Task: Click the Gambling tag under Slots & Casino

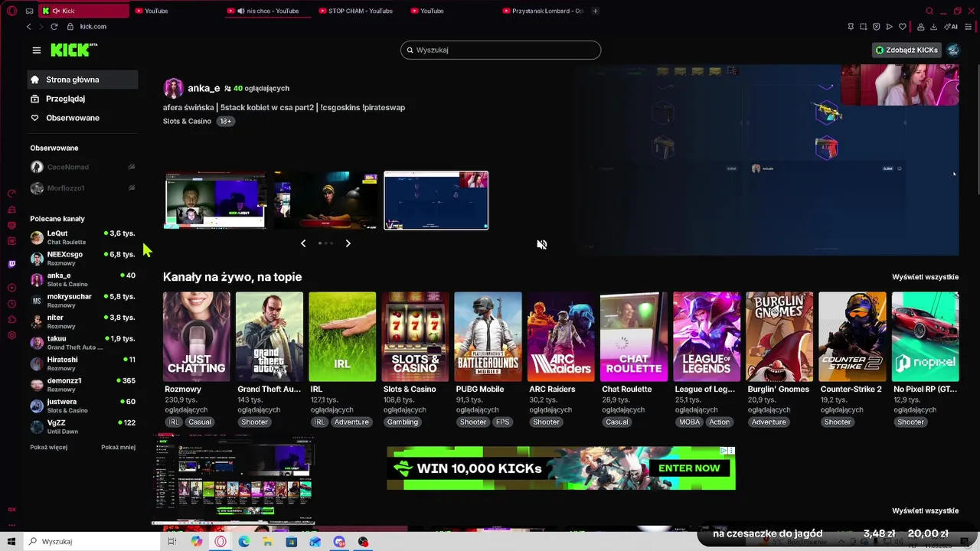Action: point(403,422)
